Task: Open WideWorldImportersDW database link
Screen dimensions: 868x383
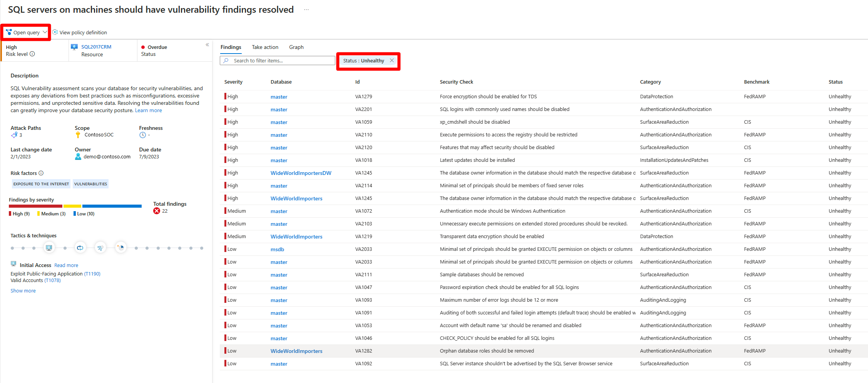Action: click(301, 173)
